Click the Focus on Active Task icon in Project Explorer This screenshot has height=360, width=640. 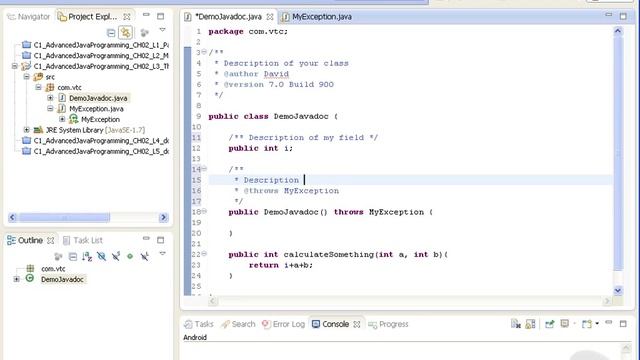coord(144,32)
